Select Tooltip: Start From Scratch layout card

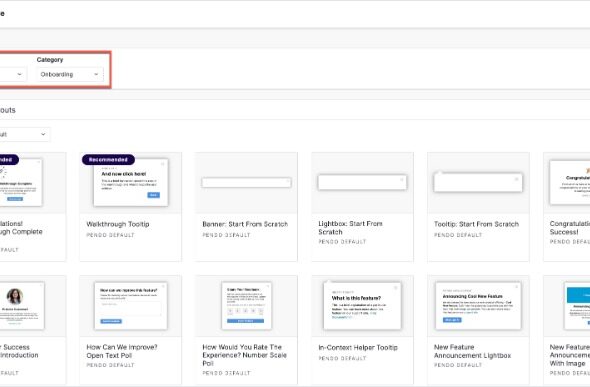478,207
